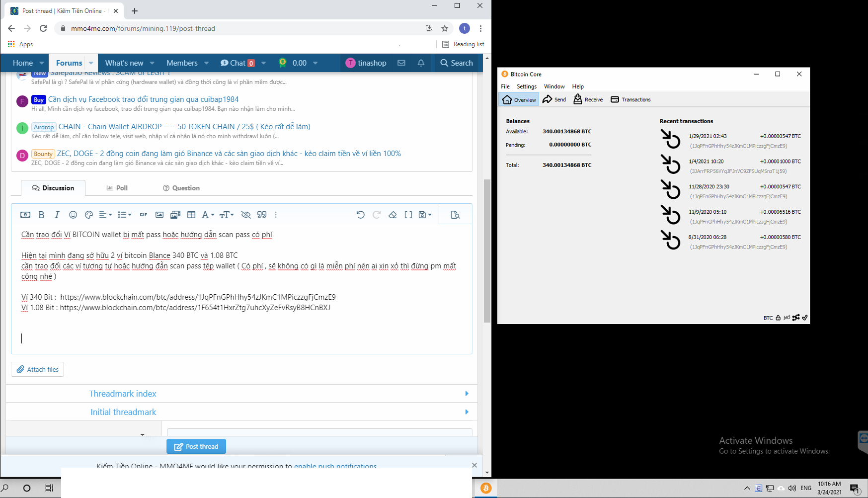Image resolution: width=868 pixels, height=498 pixels.
Task: Open the Help menu in Bitcoin Core
Action: point(578,86)
